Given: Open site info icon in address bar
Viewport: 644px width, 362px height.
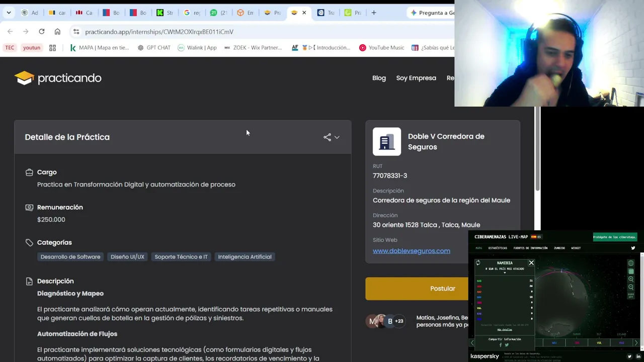Looking at the screenshot, I should [x=76, y=32].
